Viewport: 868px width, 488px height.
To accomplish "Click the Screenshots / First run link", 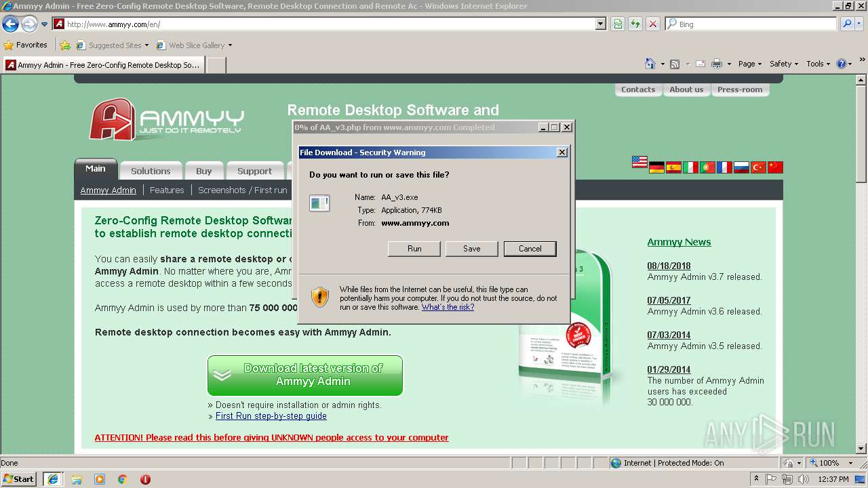I will (x=243, y=190).
